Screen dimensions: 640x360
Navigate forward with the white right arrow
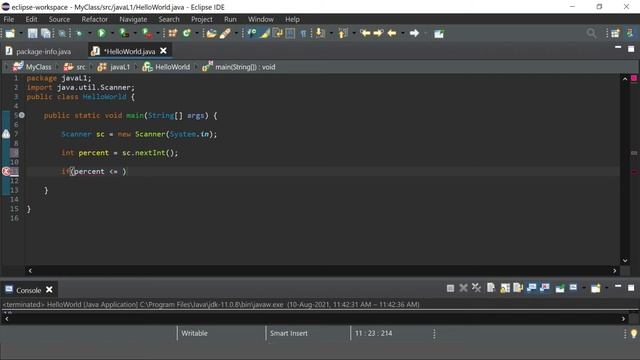click(x=414, y=33)
